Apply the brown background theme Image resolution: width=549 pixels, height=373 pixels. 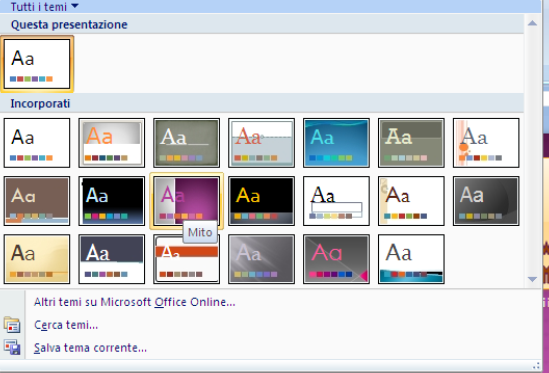coord(37,201)
